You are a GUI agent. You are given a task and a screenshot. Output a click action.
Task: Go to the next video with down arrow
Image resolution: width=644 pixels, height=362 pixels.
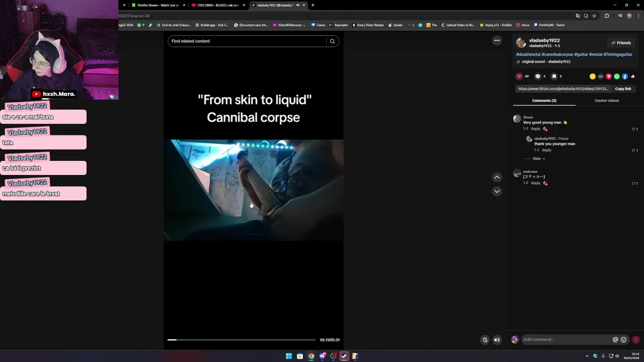coord(497,191)
